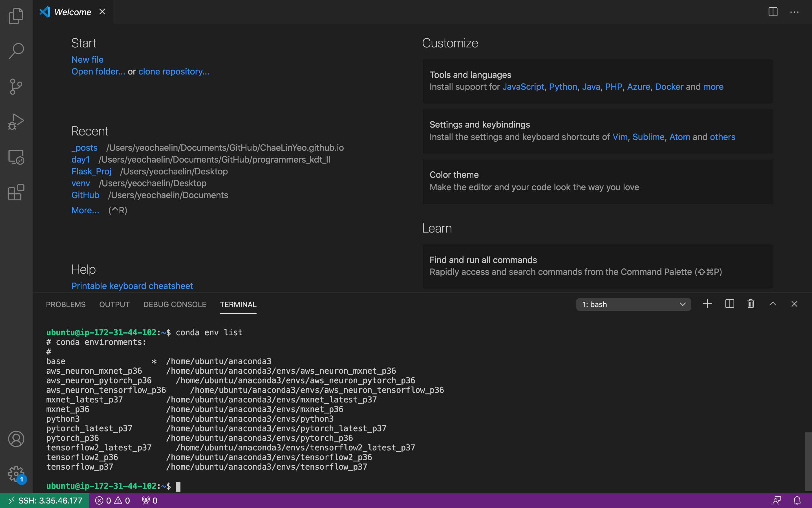Install Vim keybindings link
Screen dimensions: 812x508
click(x=620, y=137)
